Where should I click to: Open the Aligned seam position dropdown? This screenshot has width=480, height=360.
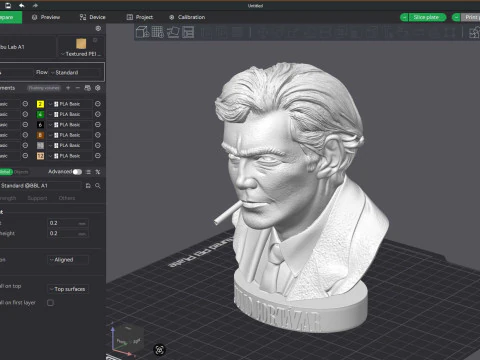[68, 260]
